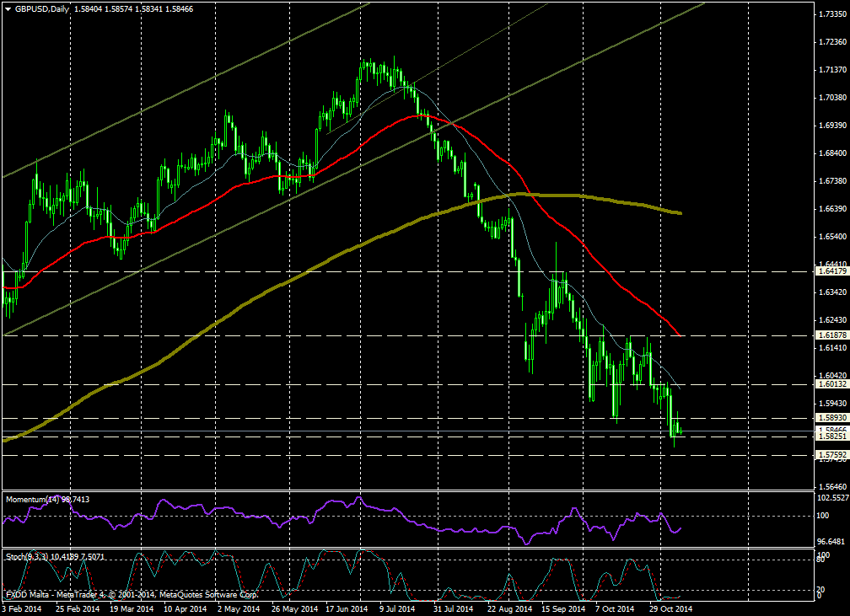Select the 1.57592 support level tag
The width and height of the screenshot is (850, 616).
click(831, 454)
